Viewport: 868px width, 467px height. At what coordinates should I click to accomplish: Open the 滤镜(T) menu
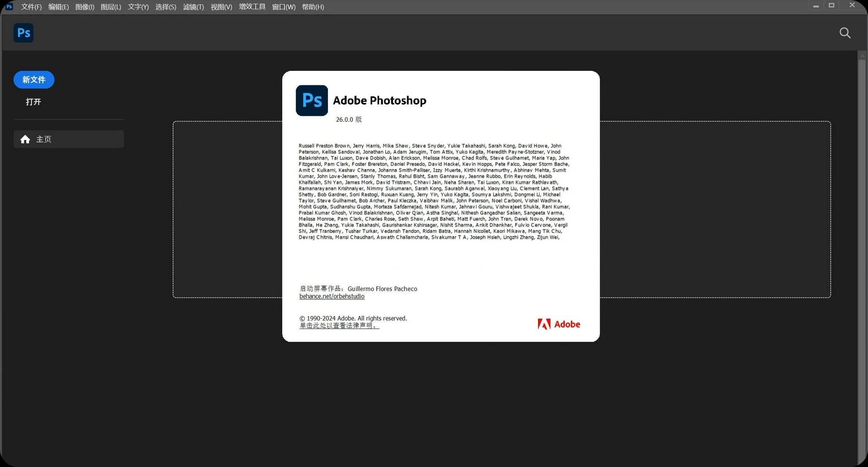click(x=193, y=7)
